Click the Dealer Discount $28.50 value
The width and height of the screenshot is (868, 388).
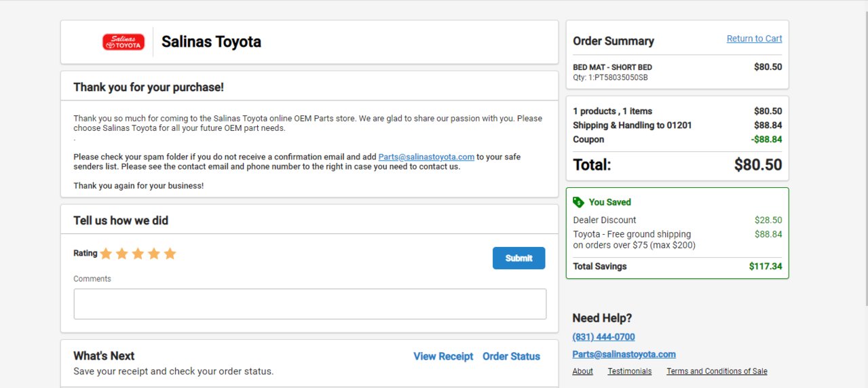click(x=768, y=220)
